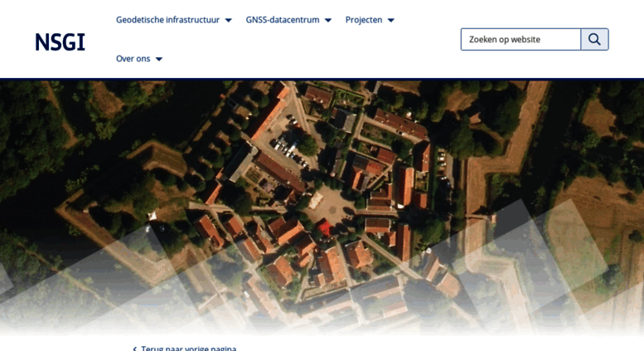Image resolution: width=644 pixels, height=351 pixels.
Task: Expand the Projecten dropdown arrow
Action: point(391,20)
